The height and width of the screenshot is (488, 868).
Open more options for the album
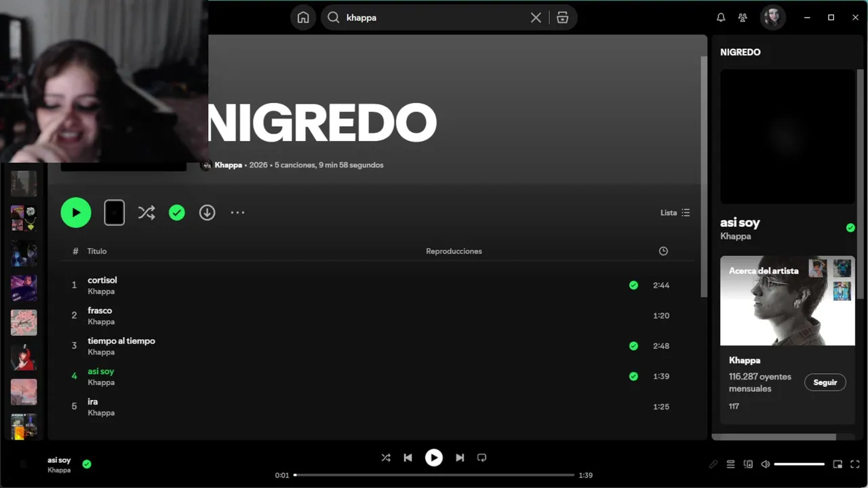point(237,213)
